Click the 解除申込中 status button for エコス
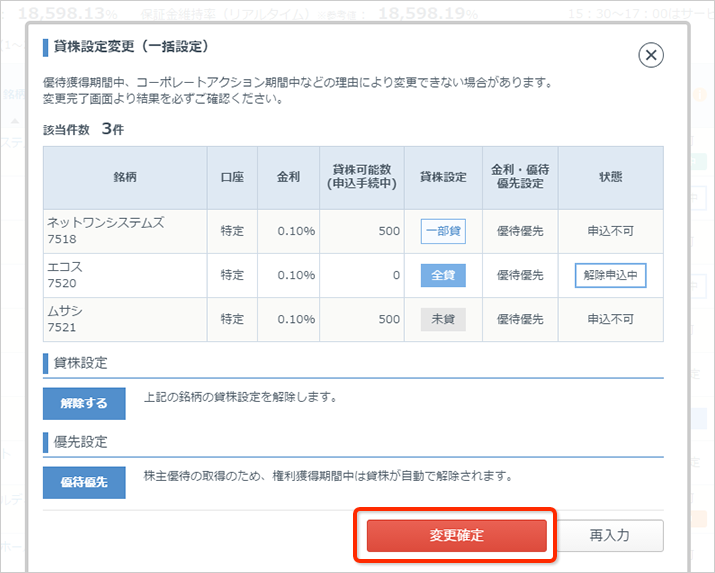The image size is (715, 573). 610,275
